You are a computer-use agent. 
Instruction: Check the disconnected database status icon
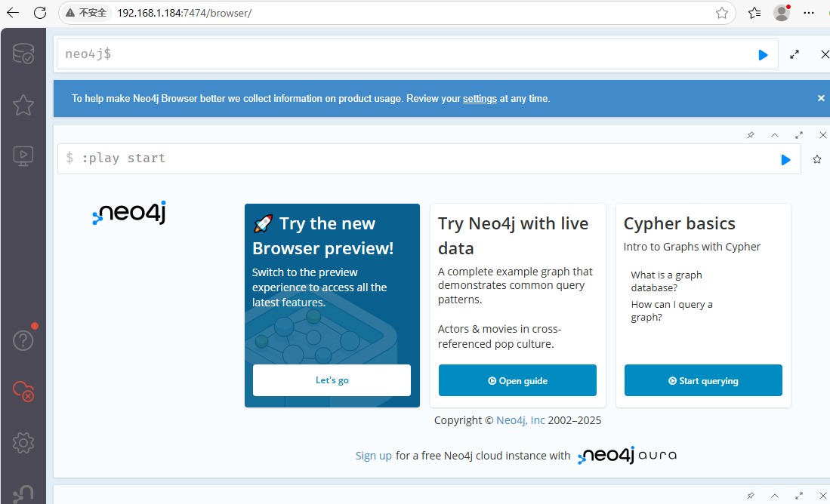(23, 392)
